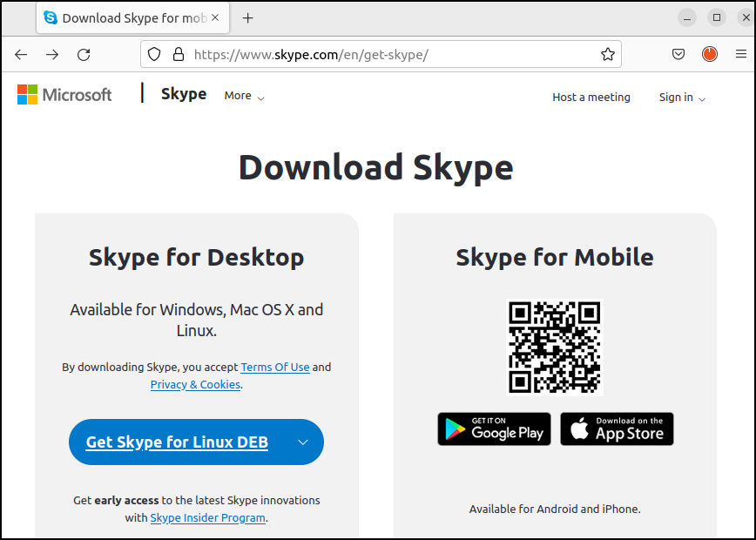Open the Terms Of Use link
The image size is (756, 540).
click(x=275, y=367)
